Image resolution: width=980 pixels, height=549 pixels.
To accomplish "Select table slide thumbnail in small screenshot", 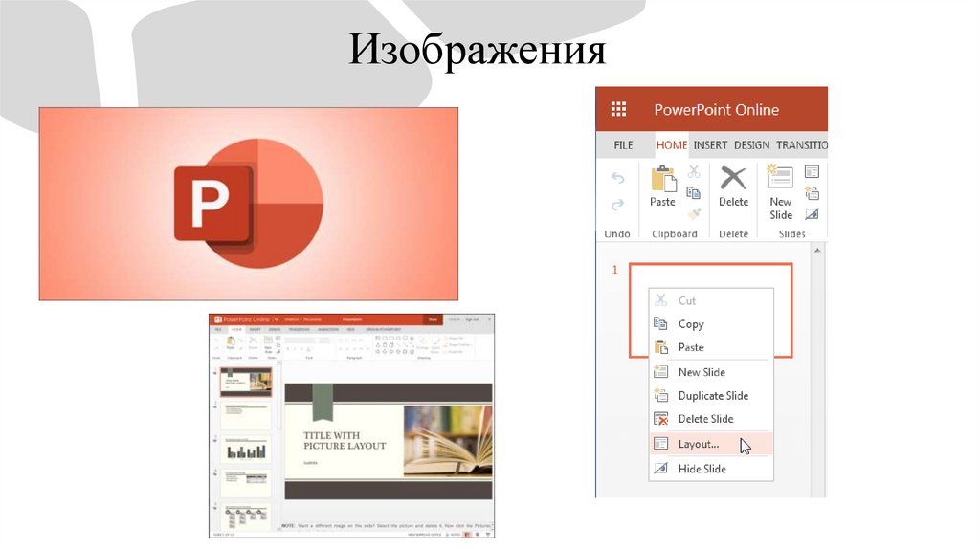I will pos(246,483).
